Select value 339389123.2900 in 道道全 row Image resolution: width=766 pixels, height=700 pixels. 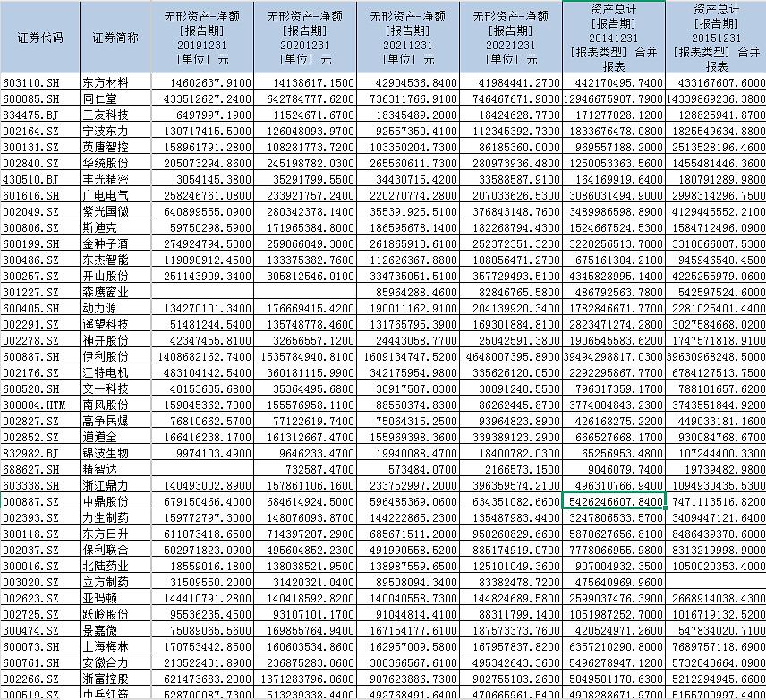point(511,437)
